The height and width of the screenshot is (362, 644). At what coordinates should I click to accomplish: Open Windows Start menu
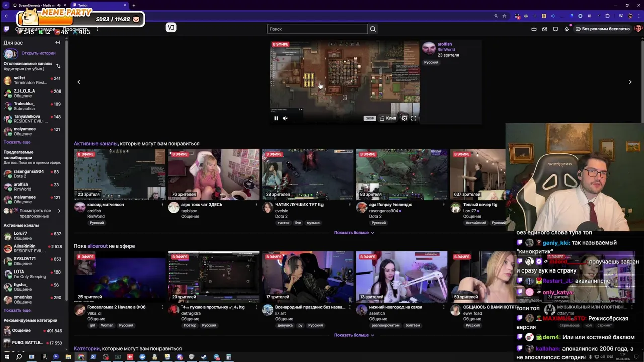(x=7, y=357)
